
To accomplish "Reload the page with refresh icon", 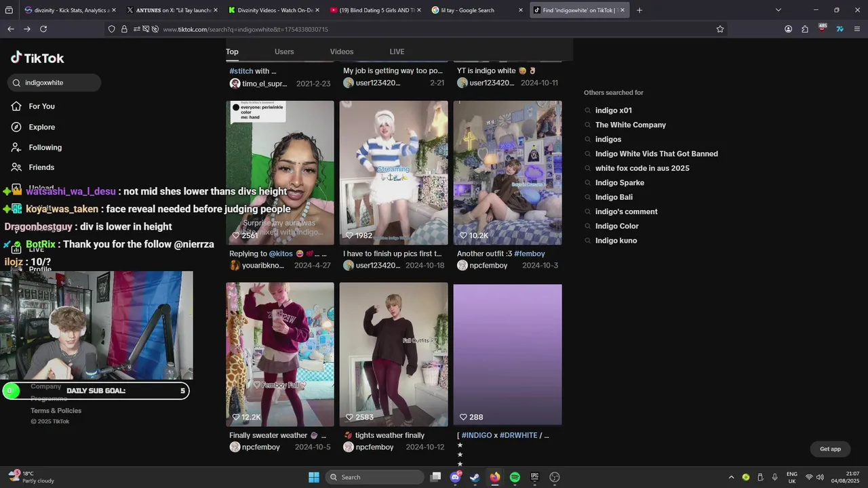I will point(43,29).
